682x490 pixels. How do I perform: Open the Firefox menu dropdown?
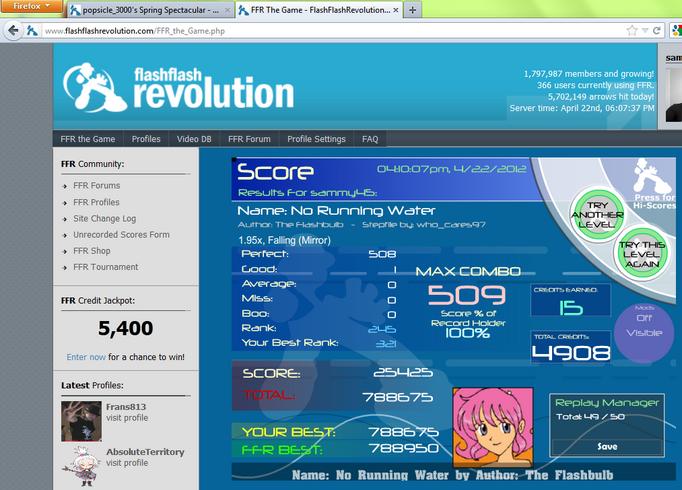[31, 6]
